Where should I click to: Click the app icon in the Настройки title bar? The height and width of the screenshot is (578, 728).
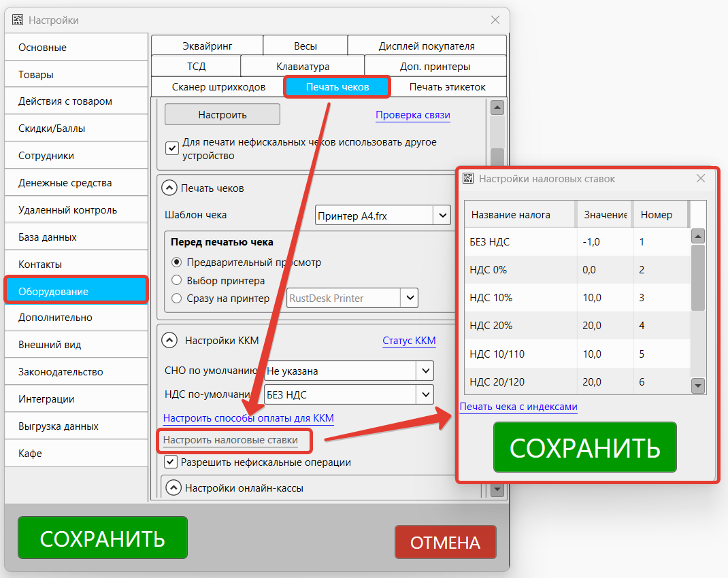(16, 20)
